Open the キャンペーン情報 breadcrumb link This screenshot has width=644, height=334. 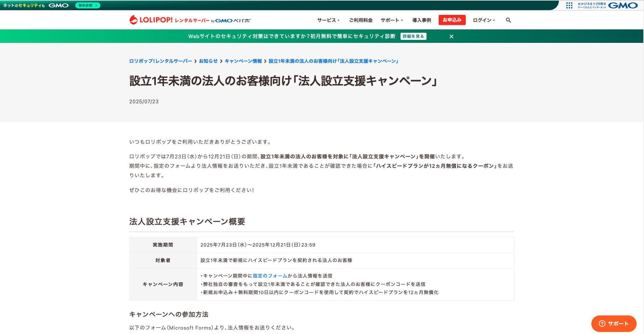tap(244, 61)
